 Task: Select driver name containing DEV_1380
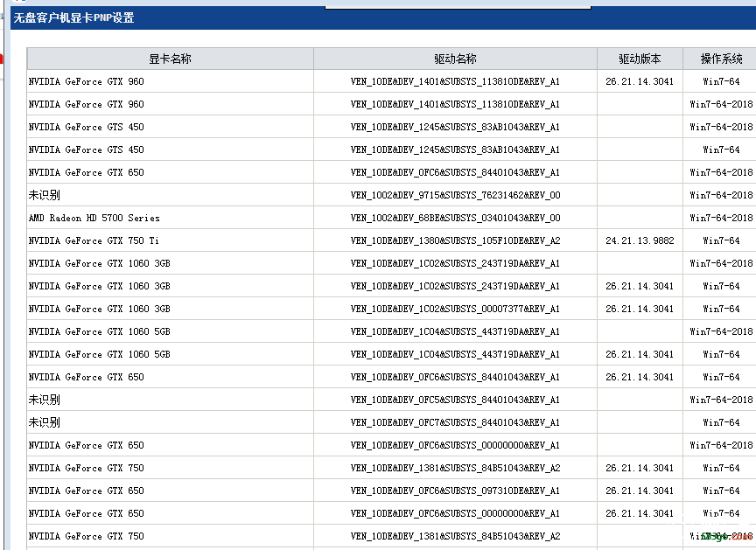point(455,240)
